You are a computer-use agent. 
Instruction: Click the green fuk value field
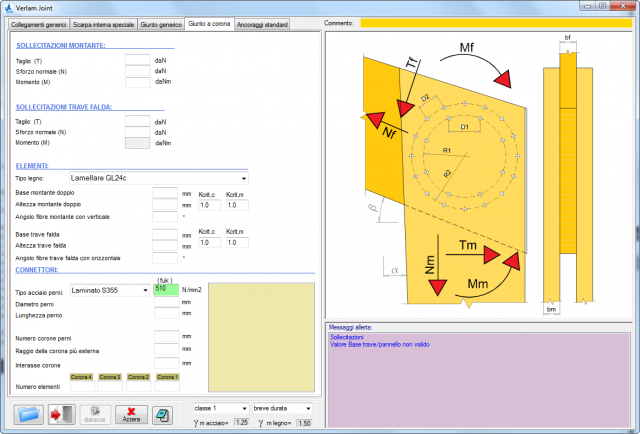click(x=165, y=289)
